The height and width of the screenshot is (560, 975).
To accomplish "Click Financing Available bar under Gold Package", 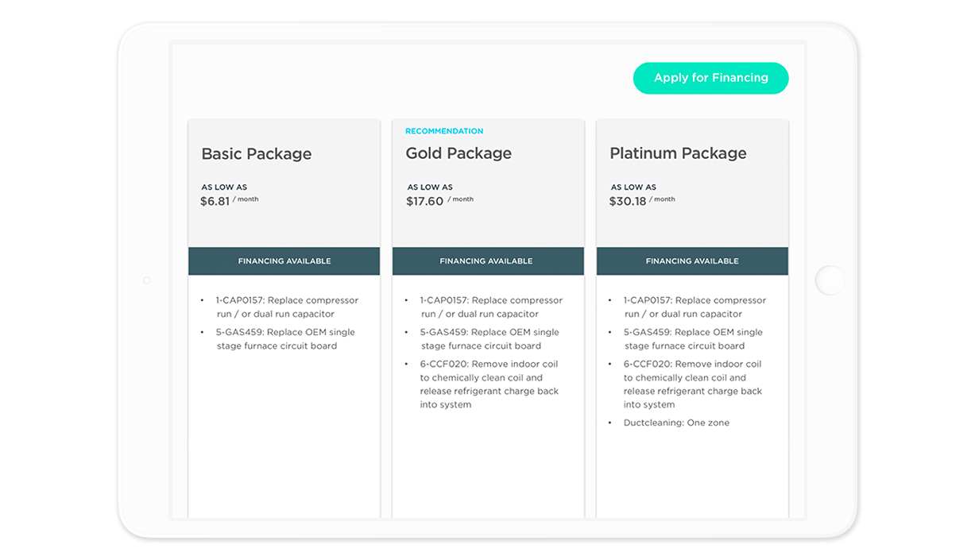I will [x=488, y=261].
